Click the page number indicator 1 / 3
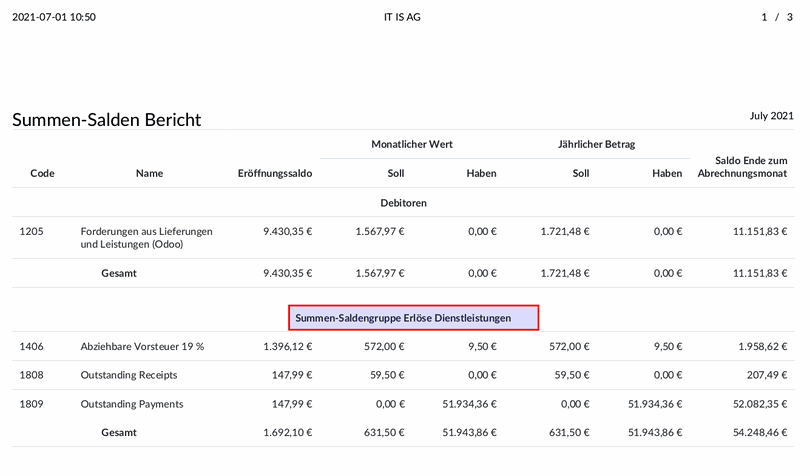 point(776,17)
